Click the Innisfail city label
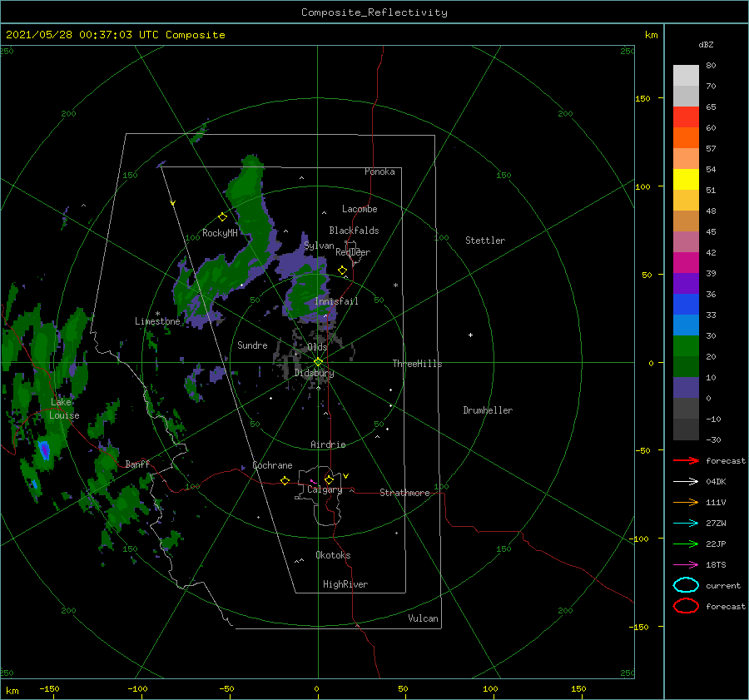The width and height of the screenshot is (749, 700). click(x=336, y=301)
